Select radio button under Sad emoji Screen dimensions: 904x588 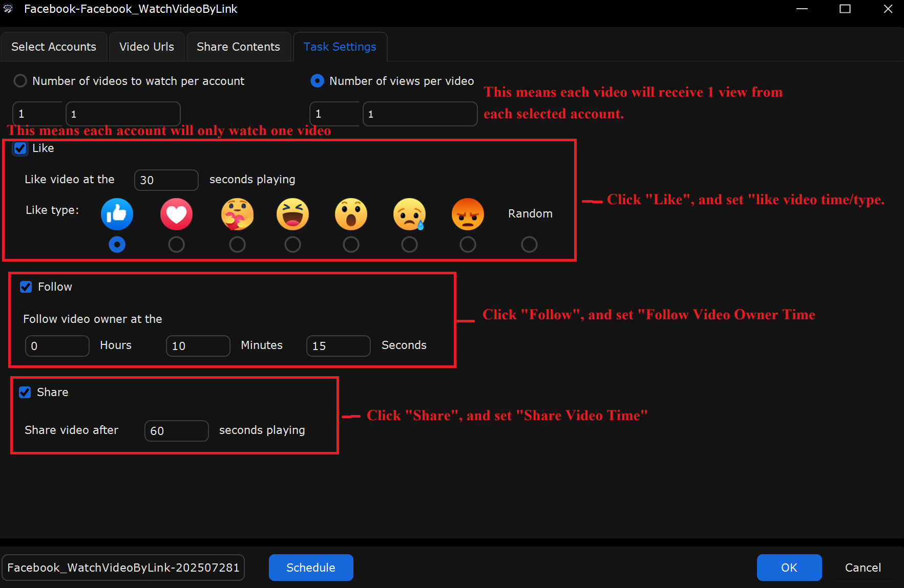click(409, 245)
